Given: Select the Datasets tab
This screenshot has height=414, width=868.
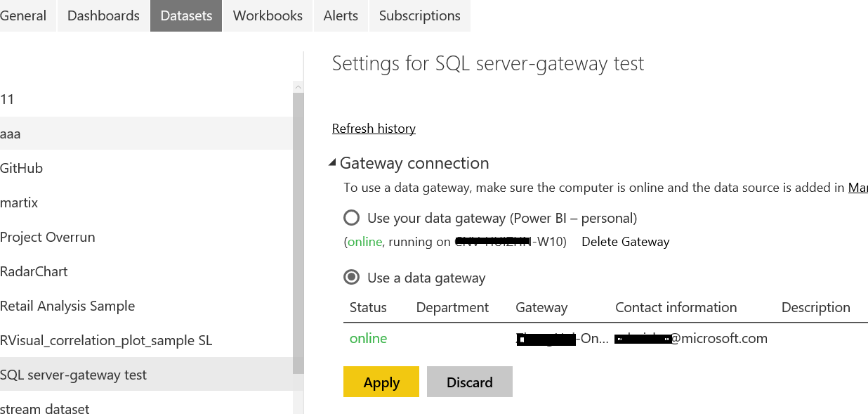Looking at the screenshot, I should pos(186,15).
